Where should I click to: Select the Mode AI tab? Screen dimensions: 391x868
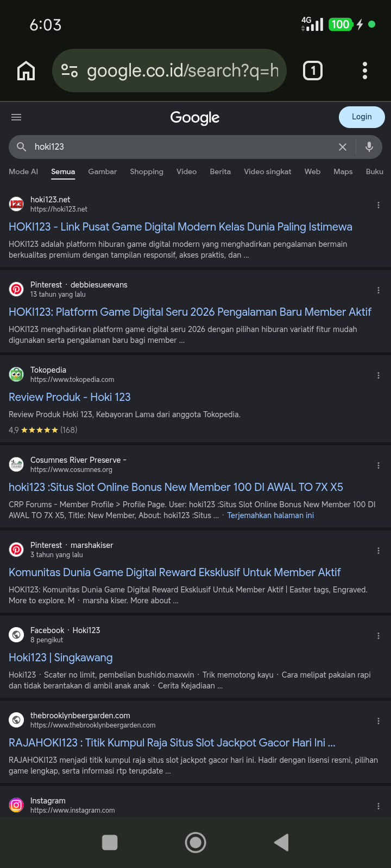tap(23, 171)
